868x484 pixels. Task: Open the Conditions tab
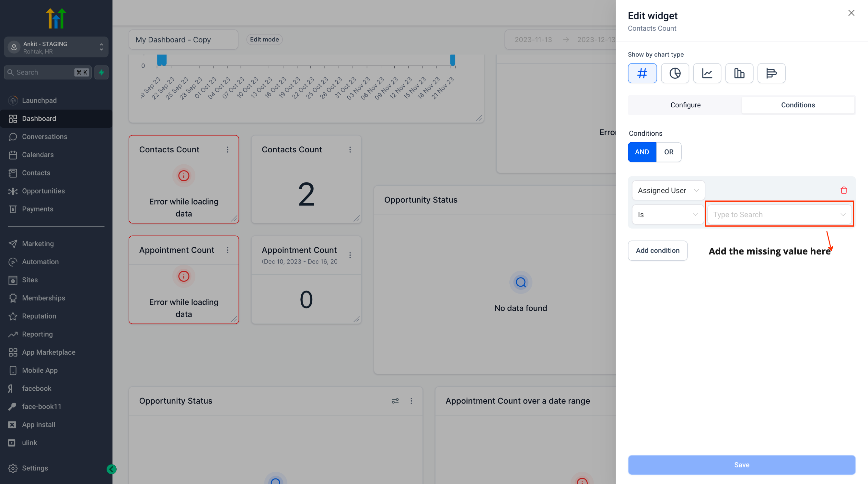[x=798, y=105]
